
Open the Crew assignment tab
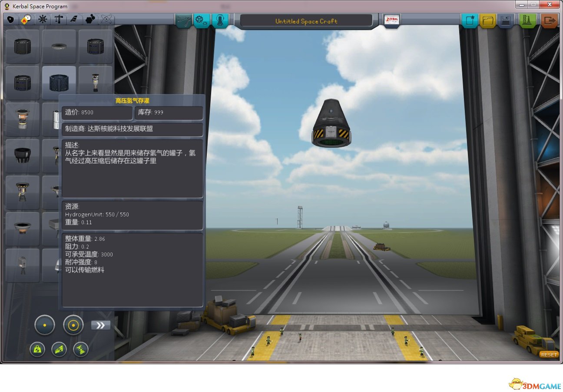(220, 20)
